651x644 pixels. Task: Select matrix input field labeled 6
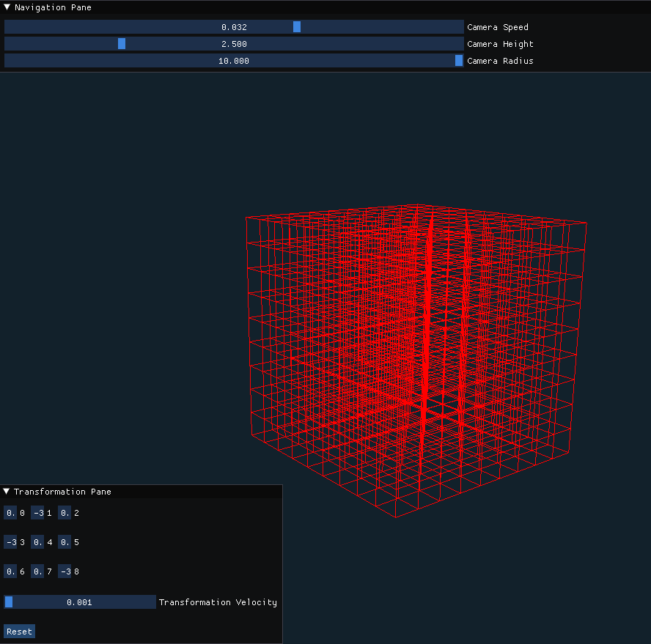point(10,571)
